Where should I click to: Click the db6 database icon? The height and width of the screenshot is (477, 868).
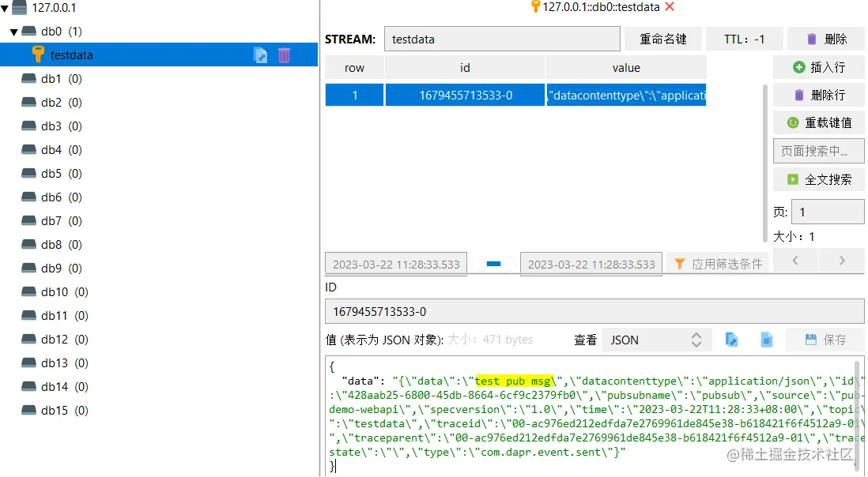pyautogui.click(x=28, y=197)
